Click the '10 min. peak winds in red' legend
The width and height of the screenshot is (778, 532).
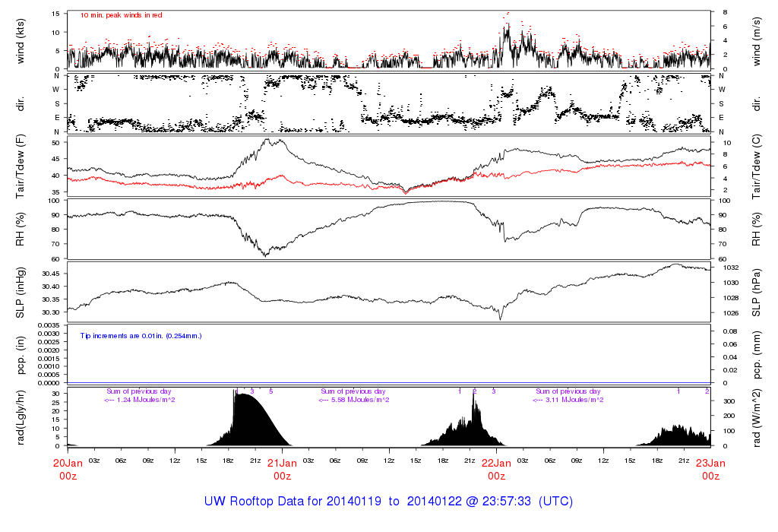coord(121,15)
